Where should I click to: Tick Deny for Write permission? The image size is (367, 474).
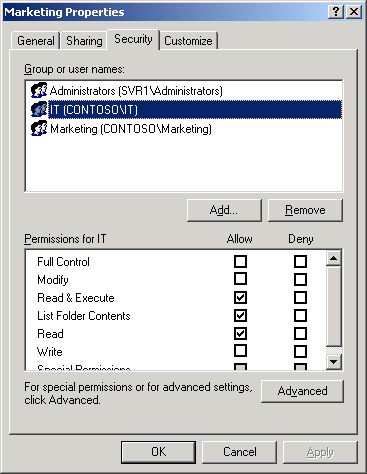[300, 351]
